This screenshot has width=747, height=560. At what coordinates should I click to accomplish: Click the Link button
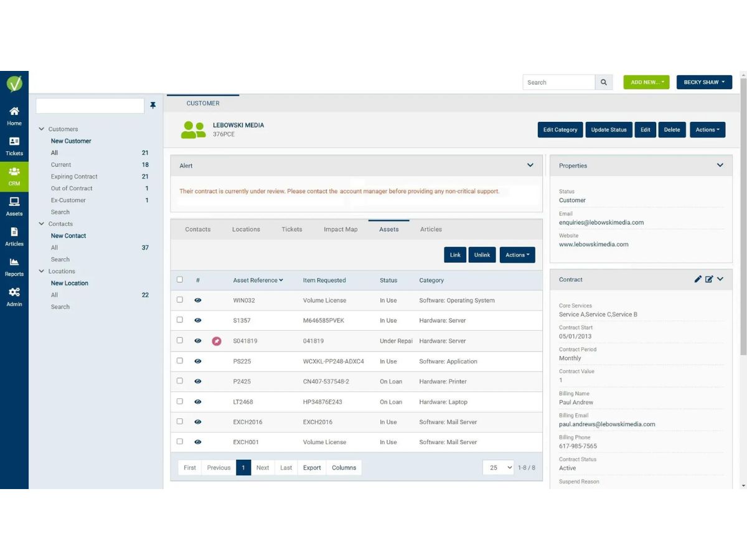tap(455, 255)
